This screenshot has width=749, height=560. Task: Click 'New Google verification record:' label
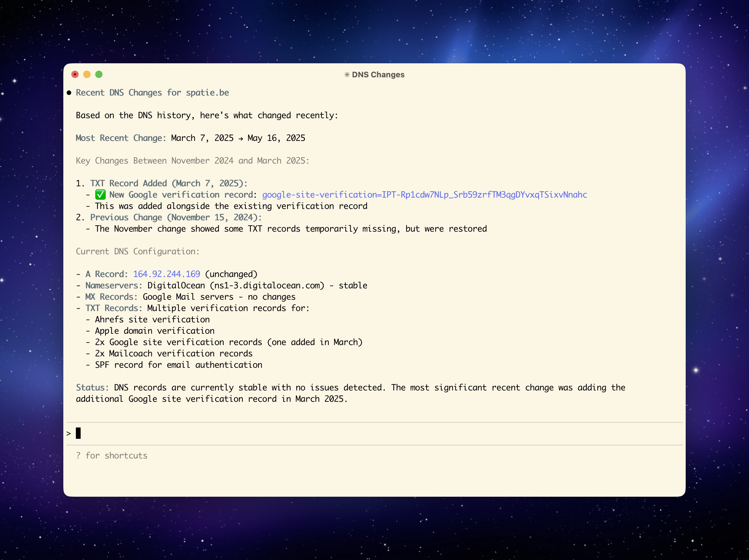point(183,195)
